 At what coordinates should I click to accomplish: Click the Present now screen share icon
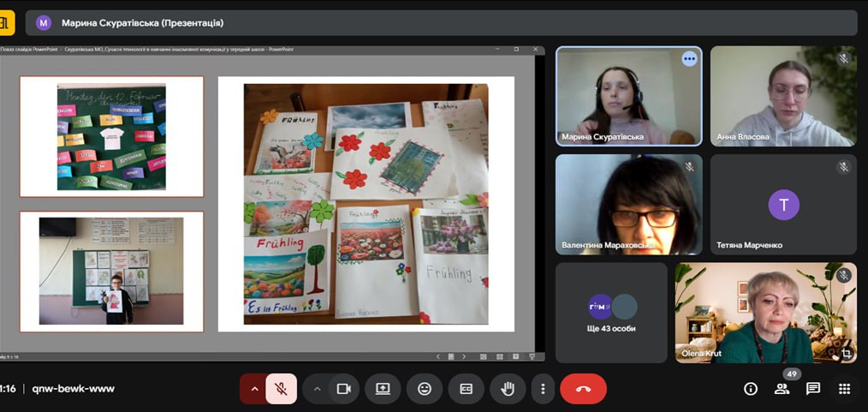coord(383,389)
